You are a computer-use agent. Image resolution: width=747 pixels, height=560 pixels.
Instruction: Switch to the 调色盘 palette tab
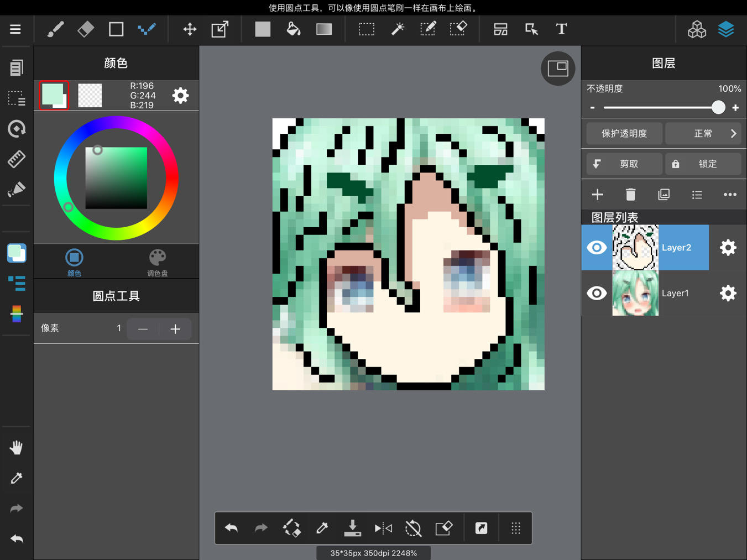tap(157, 262)
